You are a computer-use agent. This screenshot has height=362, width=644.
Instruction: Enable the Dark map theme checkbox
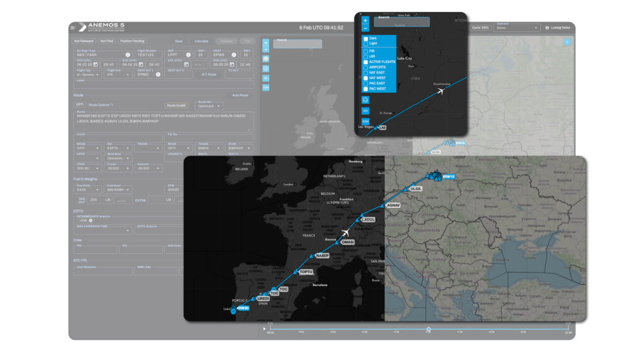coord(365,38)
